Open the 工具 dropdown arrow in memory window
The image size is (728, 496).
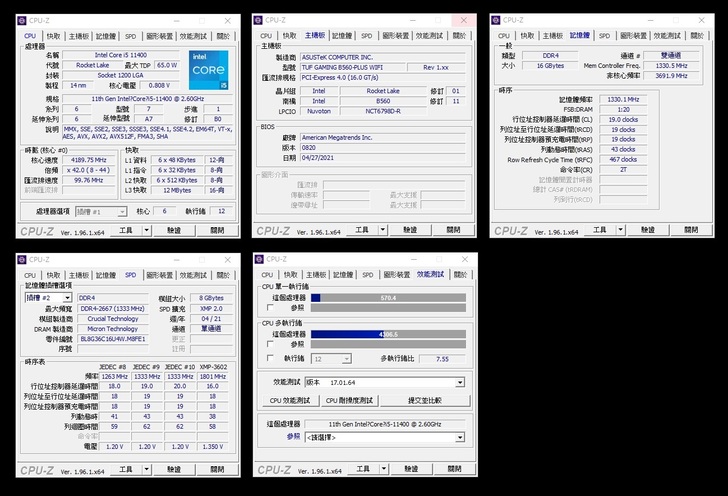tap(620, 229)
